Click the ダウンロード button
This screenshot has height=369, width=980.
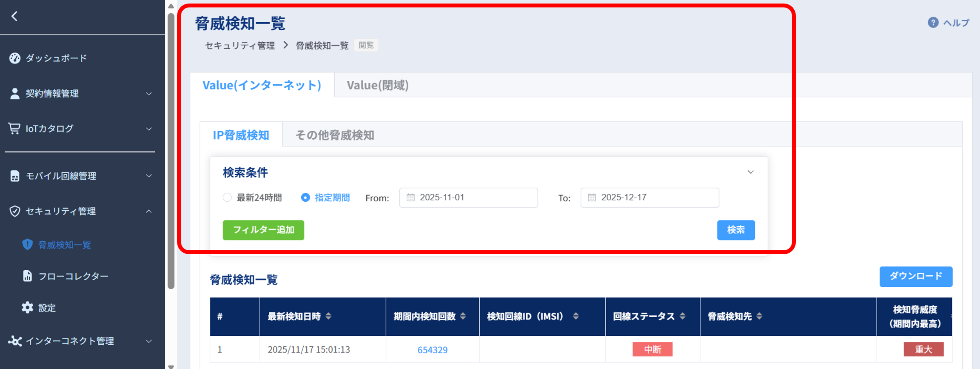[915, 277]
